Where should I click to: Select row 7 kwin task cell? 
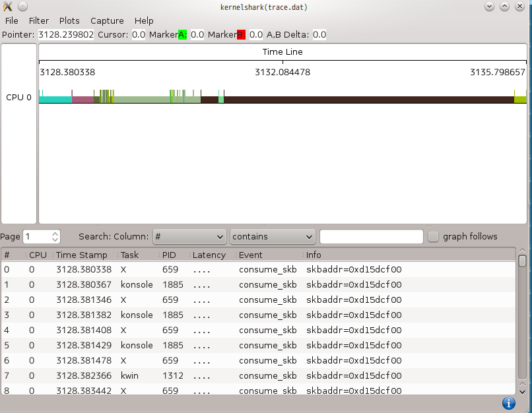tap(129, 375)
